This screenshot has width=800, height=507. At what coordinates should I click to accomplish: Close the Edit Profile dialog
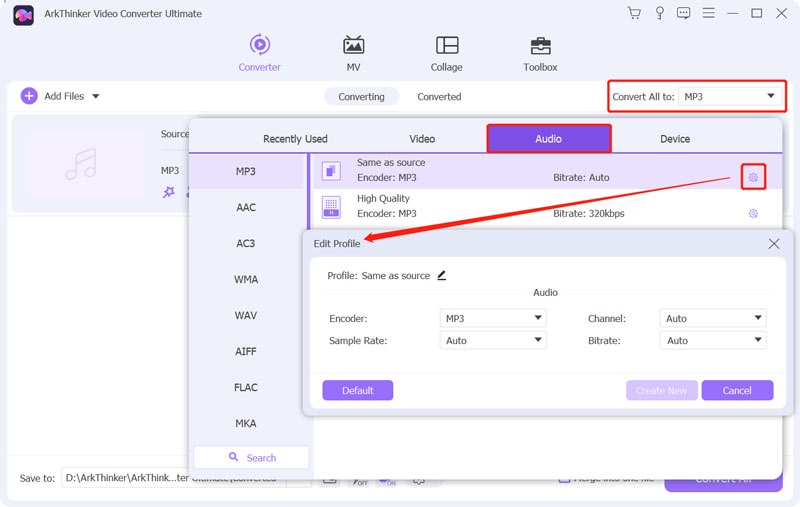pos(774,244)
